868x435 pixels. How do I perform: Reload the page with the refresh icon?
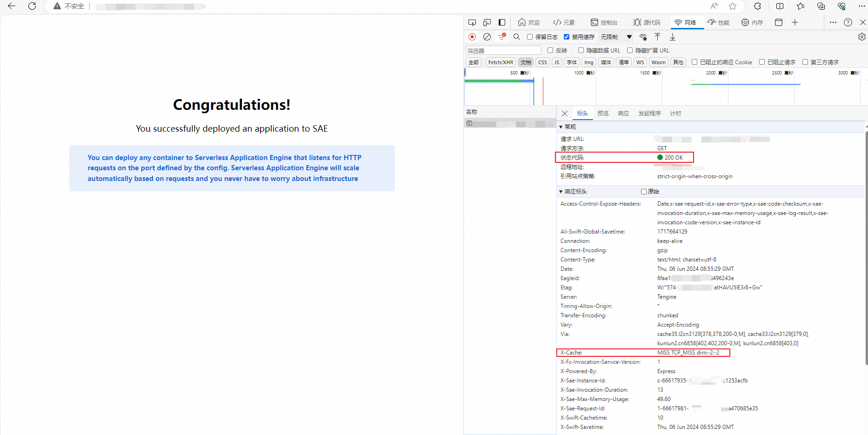(32, 6)
